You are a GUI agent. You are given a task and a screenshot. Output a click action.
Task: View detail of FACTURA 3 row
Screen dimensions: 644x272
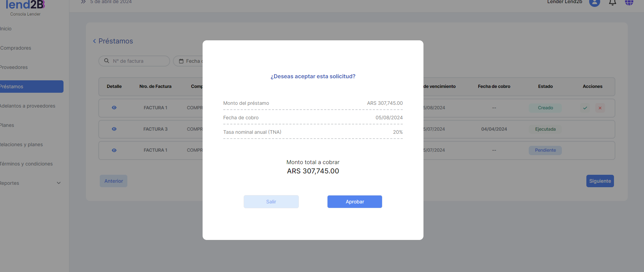[114, 129]
